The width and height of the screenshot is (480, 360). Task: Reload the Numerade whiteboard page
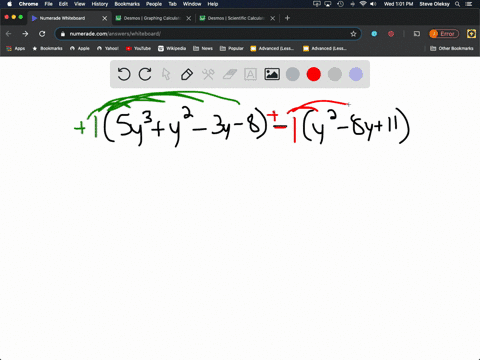click(42, 34)
